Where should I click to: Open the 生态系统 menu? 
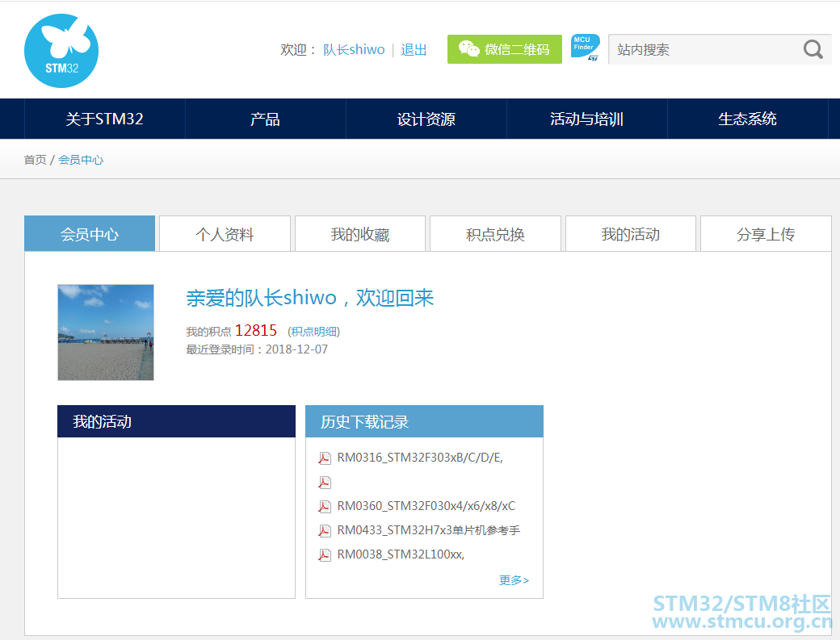(747, 119)
